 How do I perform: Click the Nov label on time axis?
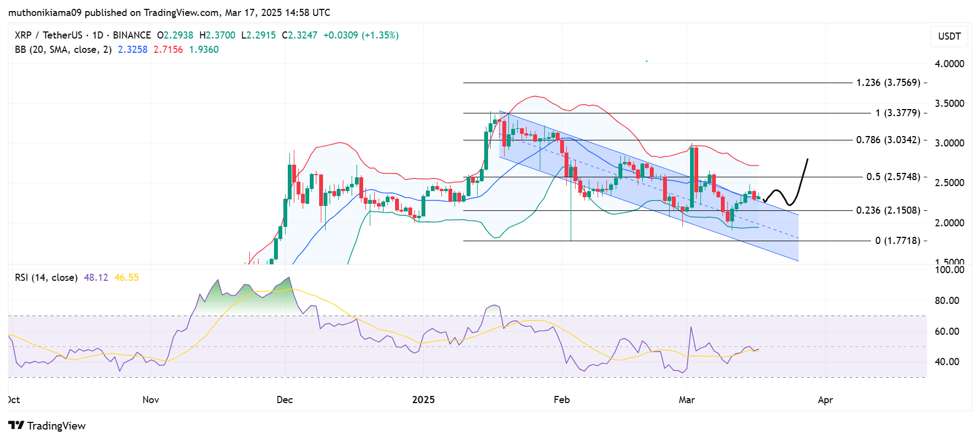tap(151, 400)
